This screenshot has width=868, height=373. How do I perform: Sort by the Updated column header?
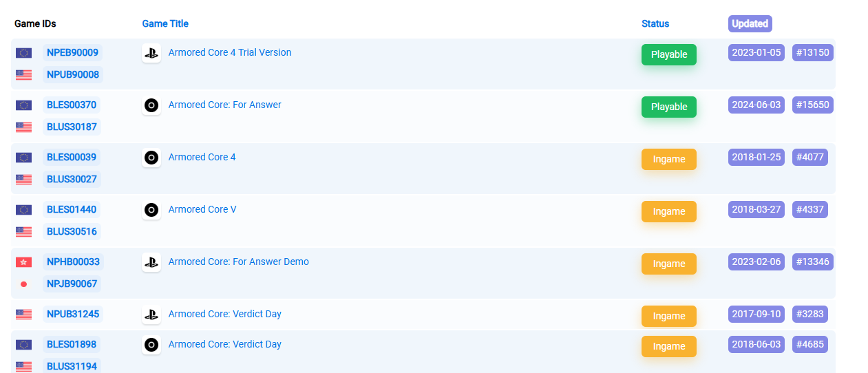(x=750, y=23)
